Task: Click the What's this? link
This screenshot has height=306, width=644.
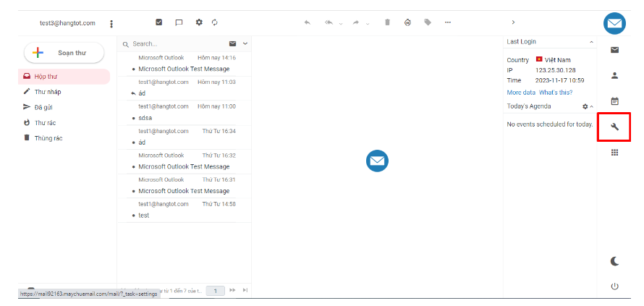Action: point(556,93)
